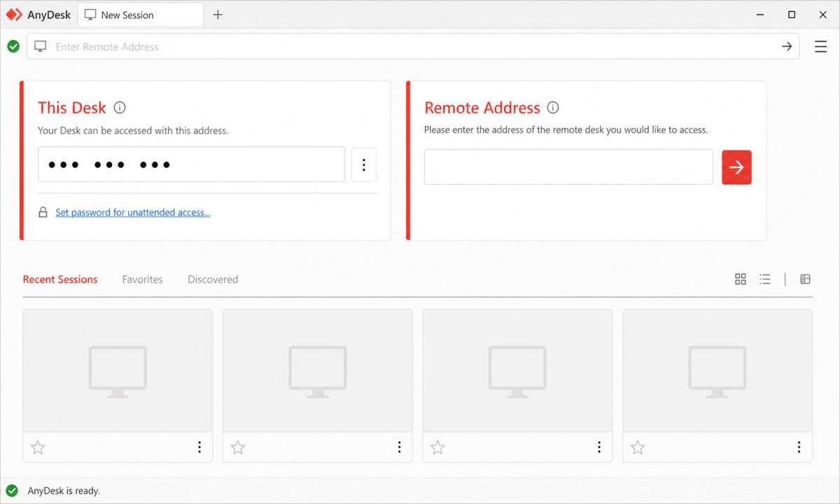Add a new tab with plus icon
The image size is (840, 504).
tap(218, 15)
